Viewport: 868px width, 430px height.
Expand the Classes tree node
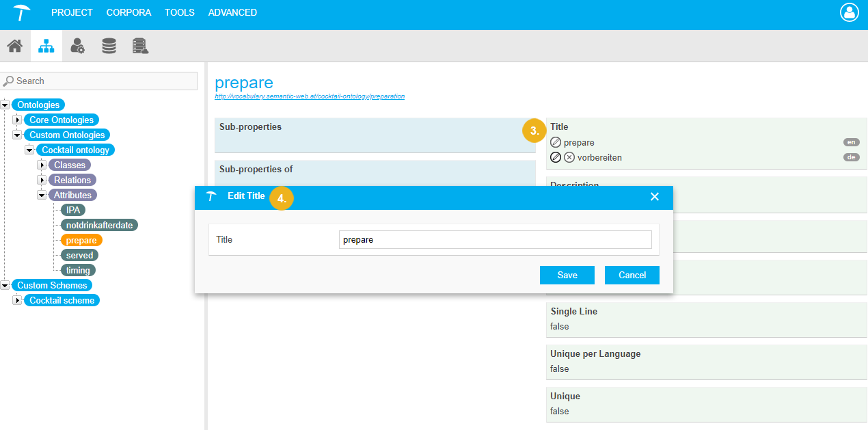42,165
